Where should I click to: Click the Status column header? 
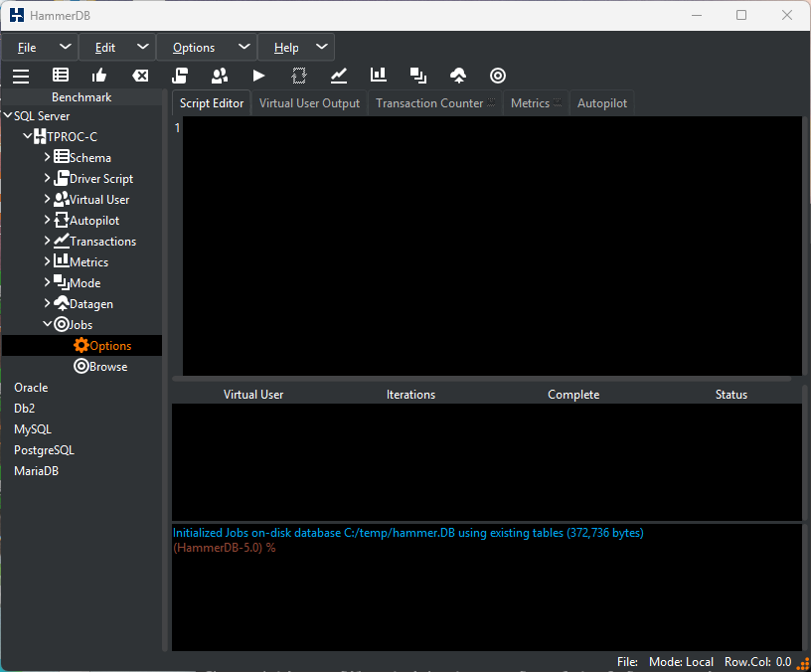pyautogui.click(x=730, y=395)
